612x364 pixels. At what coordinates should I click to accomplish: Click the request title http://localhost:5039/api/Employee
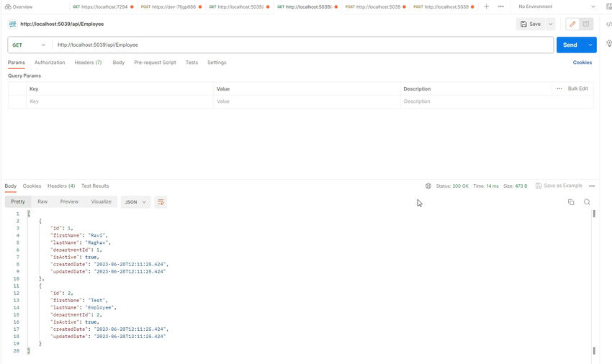62,24
